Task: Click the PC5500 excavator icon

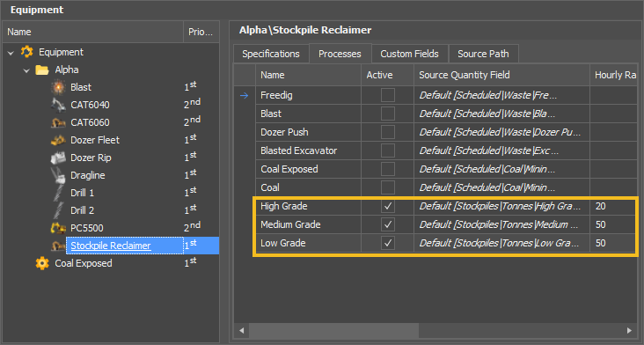Action: point(58,228)
